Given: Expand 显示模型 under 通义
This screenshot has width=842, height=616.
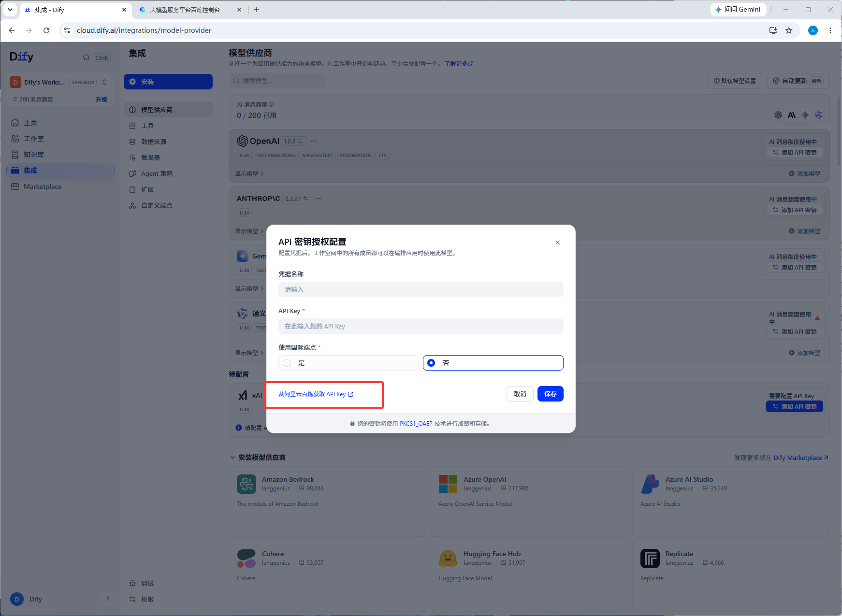Looking at the screenshot, I should [x=249, y=353].
